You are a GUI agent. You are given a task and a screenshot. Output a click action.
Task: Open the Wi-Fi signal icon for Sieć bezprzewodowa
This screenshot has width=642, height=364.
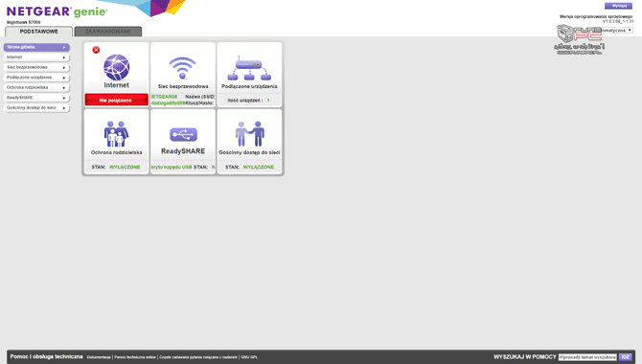[183, 68]
